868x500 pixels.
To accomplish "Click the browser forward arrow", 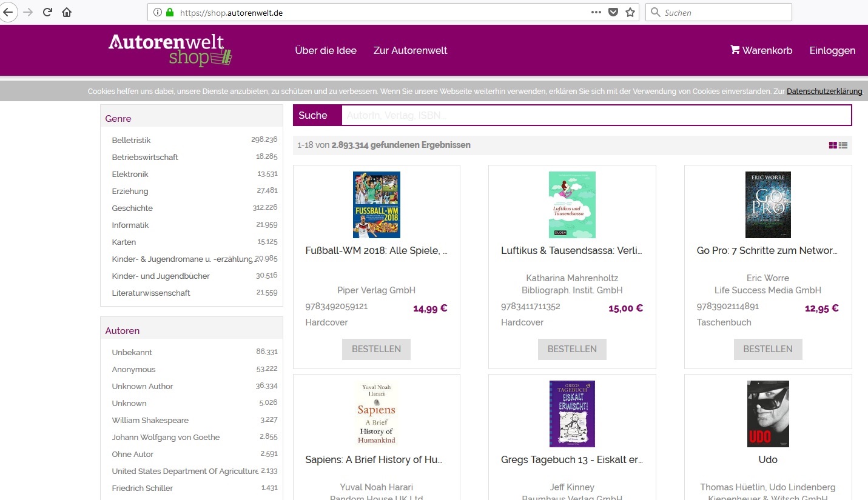I will [28, 12].
